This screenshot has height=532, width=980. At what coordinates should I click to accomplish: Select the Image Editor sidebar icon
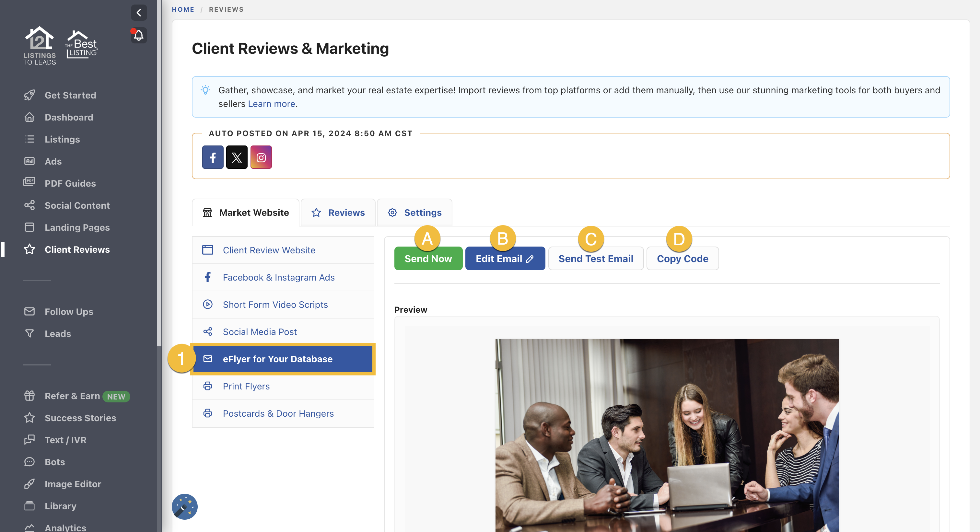[x=30, y=484]
